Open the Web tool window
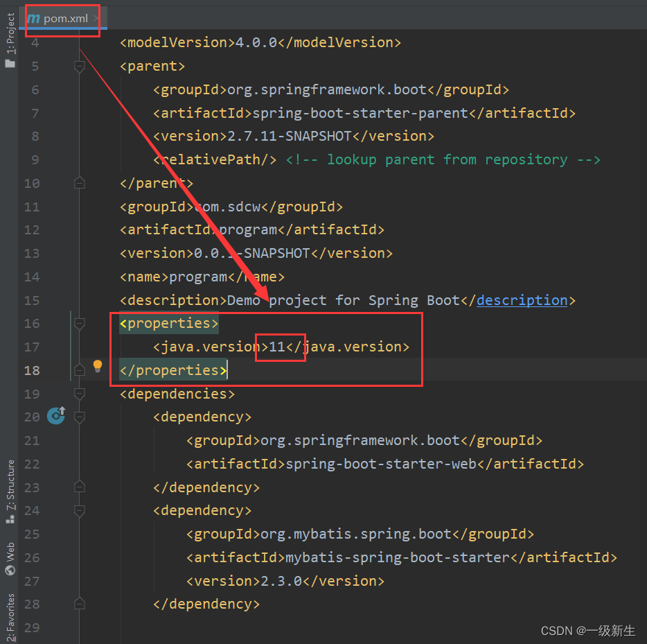This screenshot has height=644, width=647. (x=10, y=559)
